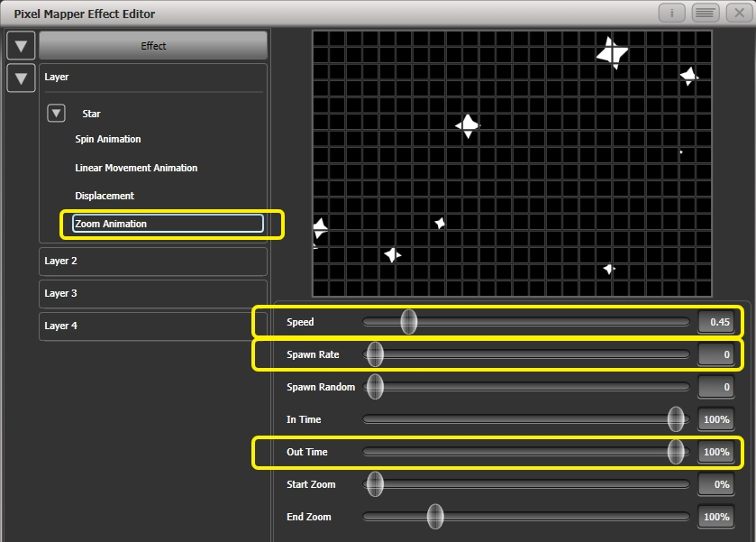Switch to Layer 2
The width and height of the screenshot is (756, 542).
[x=152, y=261]
